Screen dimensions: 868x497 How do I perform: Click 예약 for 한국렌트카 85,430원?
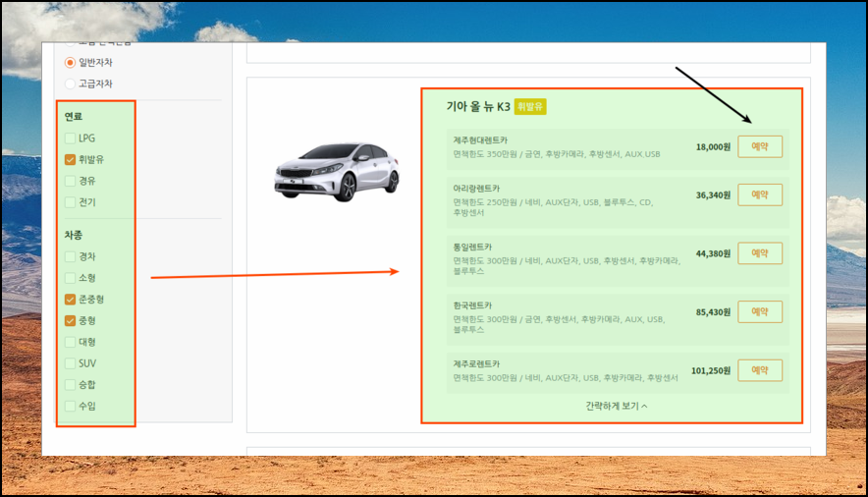[760, 312]
